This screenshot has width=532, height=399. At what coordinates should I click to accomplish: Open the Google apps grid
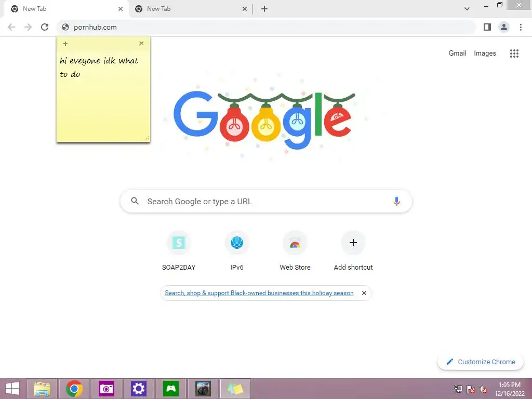(514, 54)
